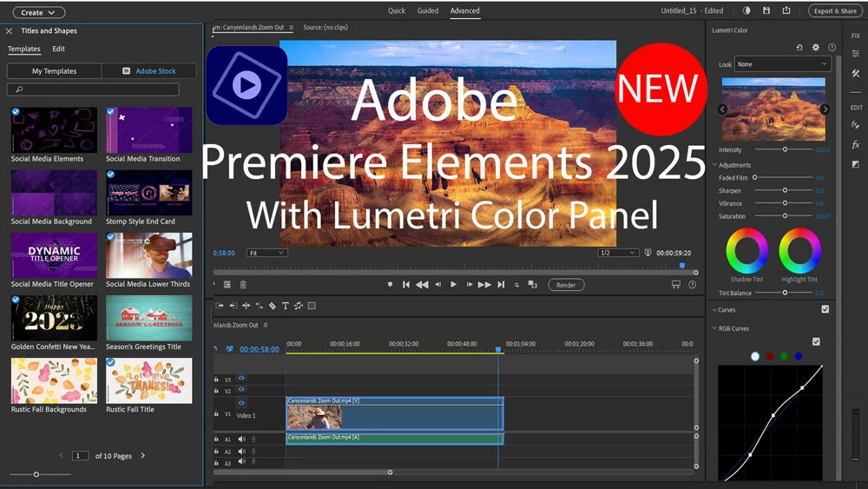
Task: Toggle the Curves section checkbox
Action: [x=825, y=309]
